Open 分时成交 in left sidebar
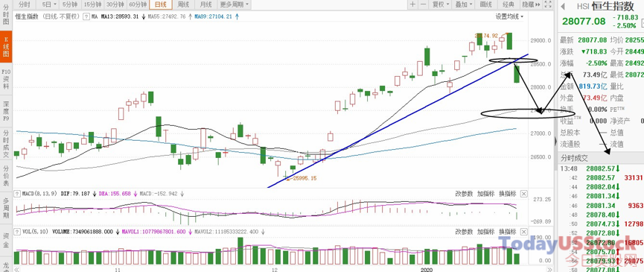The image size is (644, 272). click(6, 144)
